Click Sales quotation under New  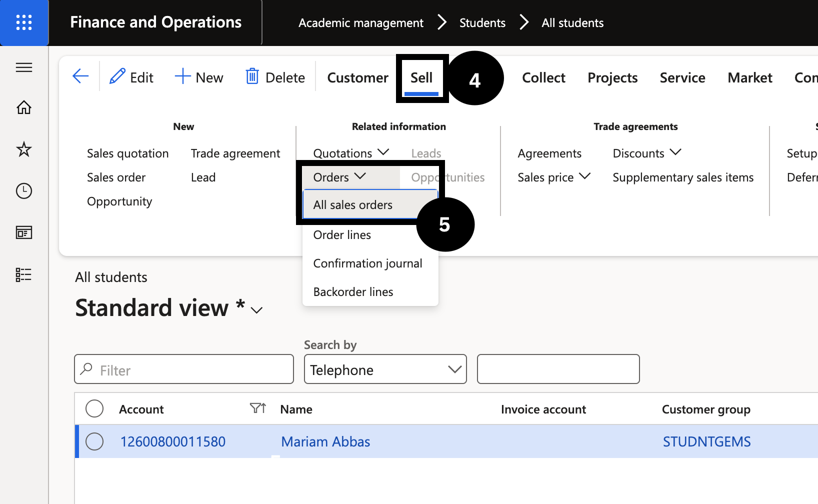127,153
